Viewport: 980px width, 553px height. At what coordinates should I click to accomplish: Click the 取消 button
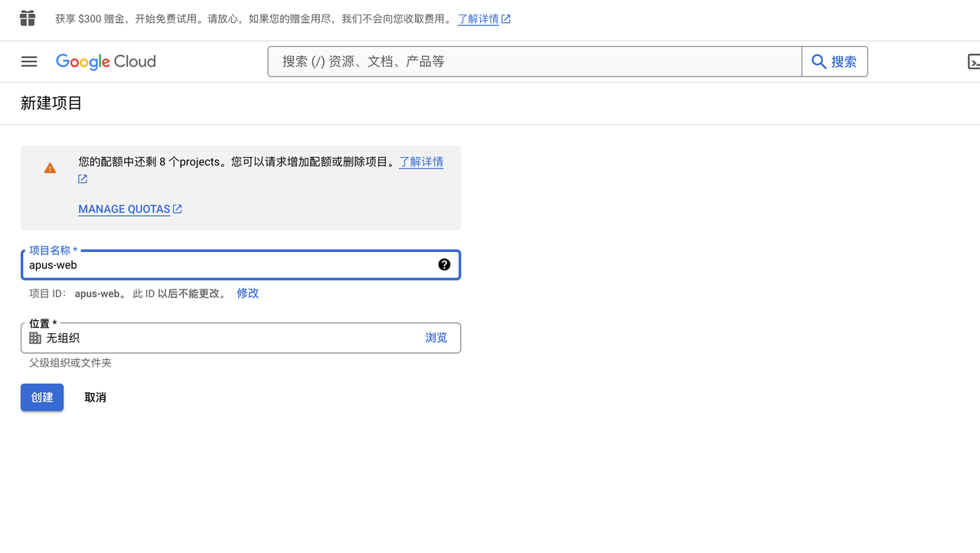[x=95, y=397]
